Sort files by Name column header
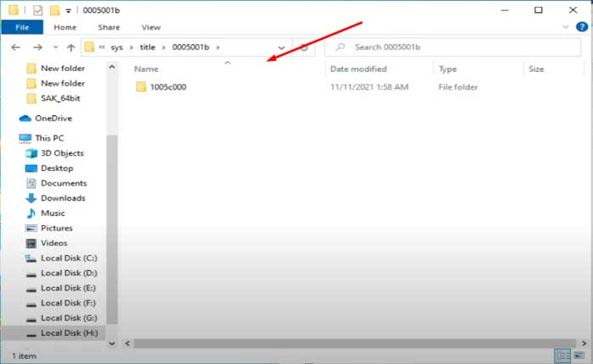 click(147, 69)
